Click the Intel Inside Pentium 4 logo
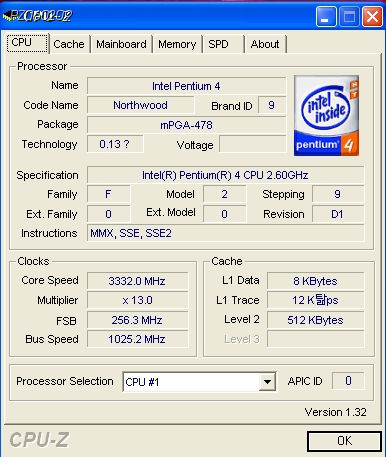 coord(326,116)
